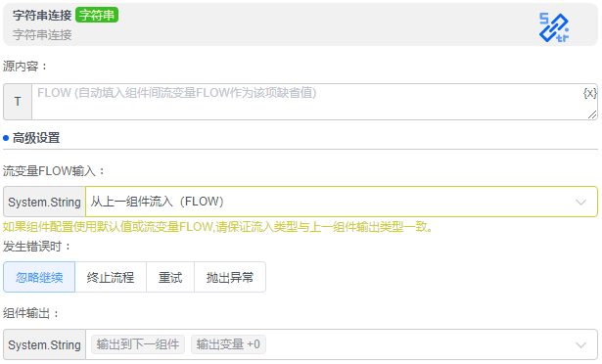Viewport: 602px width, 364px height.
Task: Select the 终止流程 error option
Action: [111, 277]
